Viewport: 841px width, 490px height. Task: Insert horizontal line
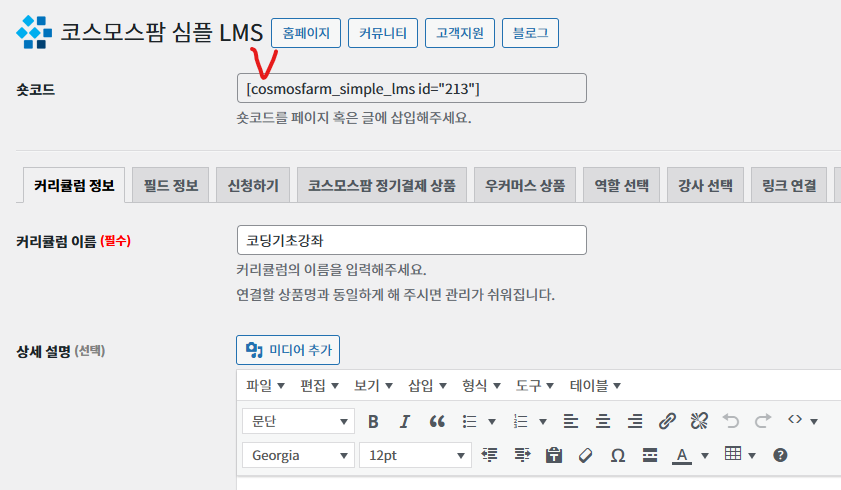[x=650, y=455]
